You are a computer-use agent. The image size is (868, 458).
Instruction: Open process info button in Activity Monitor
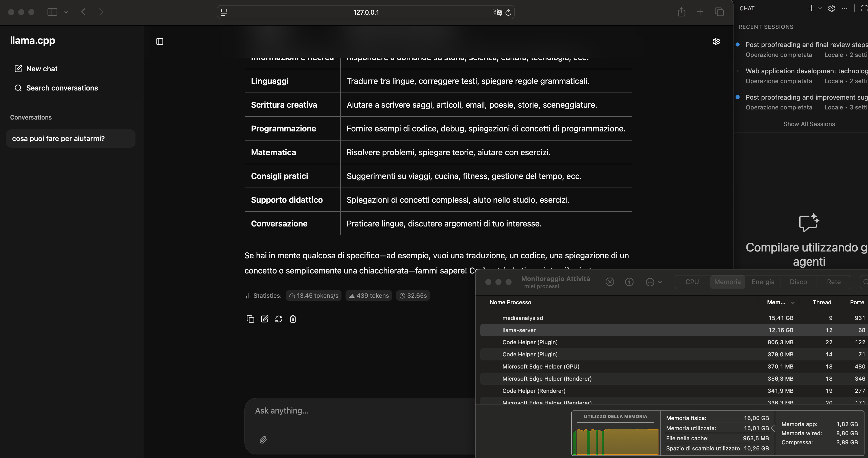pyautogui.click(x=629, y=282)
